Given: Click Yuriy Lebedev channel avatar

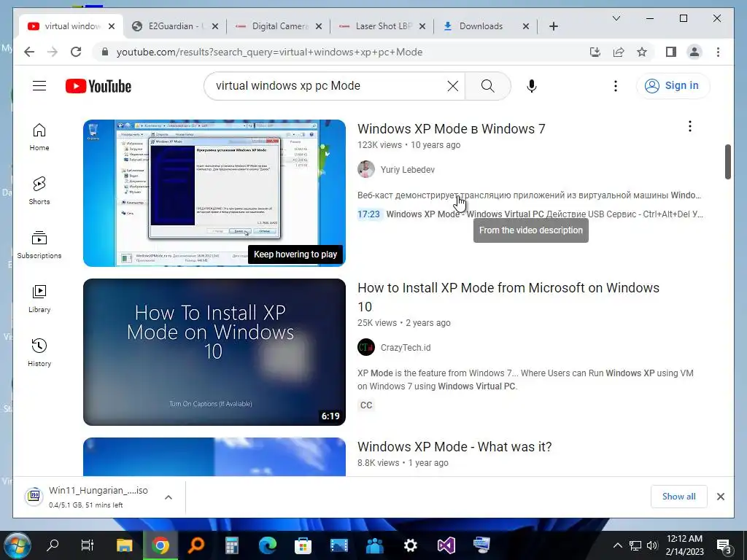Looking at the screenshot, I should [x=366, y=169].
